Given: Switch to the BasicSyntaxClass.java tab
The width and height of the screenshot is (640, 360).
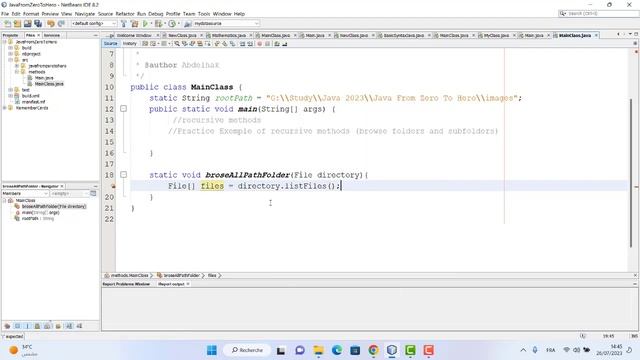Looking at the screenshot, I should pyautogui.click(x=403, y=36).
